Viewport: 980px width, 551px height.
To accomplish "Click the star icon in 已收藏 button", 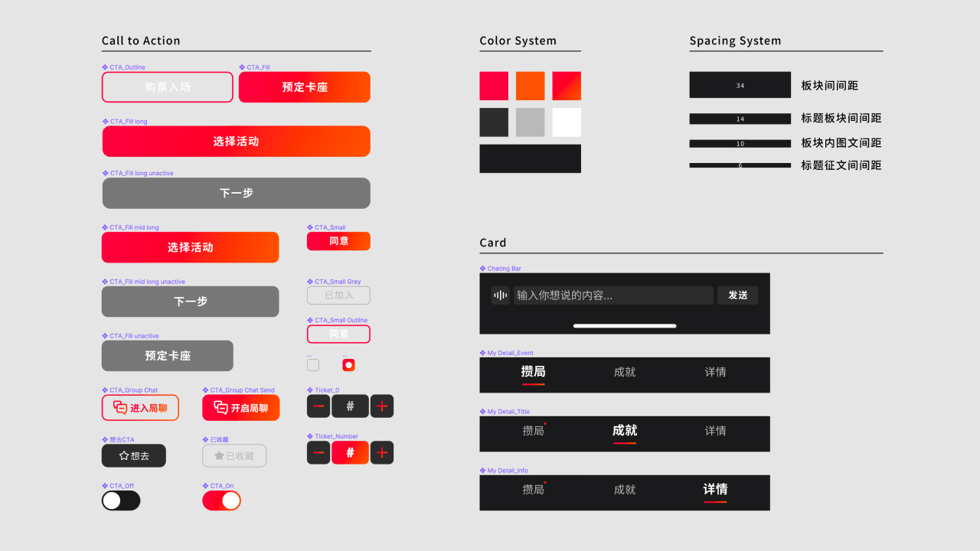I will click(x=219, y=455).
